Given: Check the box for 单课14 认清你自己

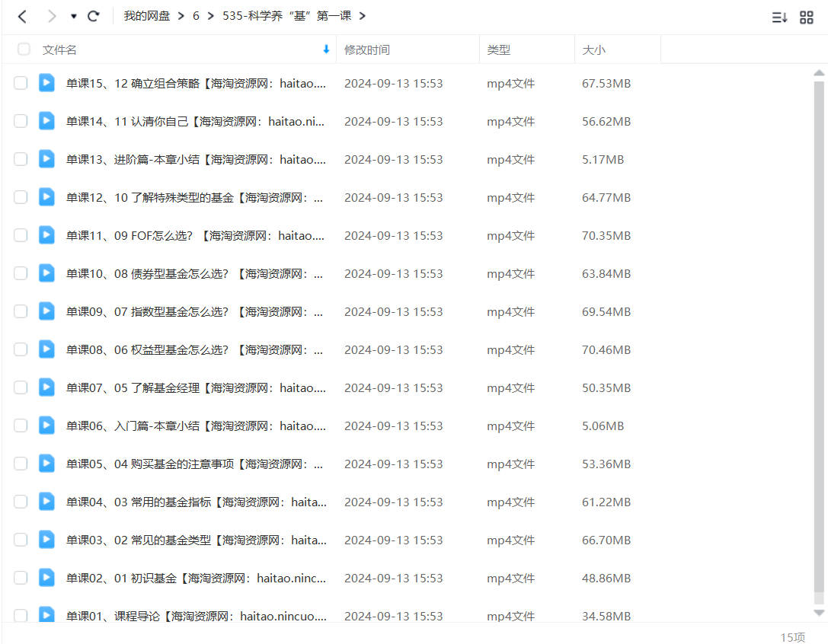Looking at the screenshot, I should coord(21,121).
